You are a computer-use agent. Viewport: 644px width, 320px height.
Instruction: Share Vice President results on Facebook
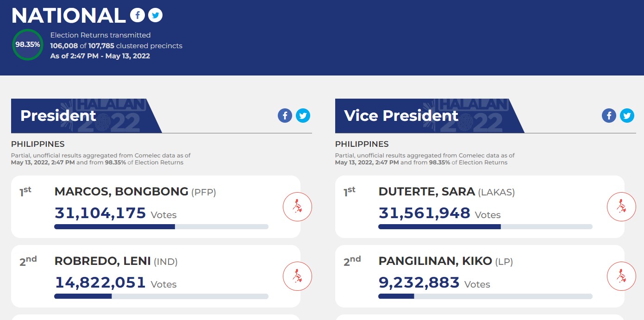[609, 115]
